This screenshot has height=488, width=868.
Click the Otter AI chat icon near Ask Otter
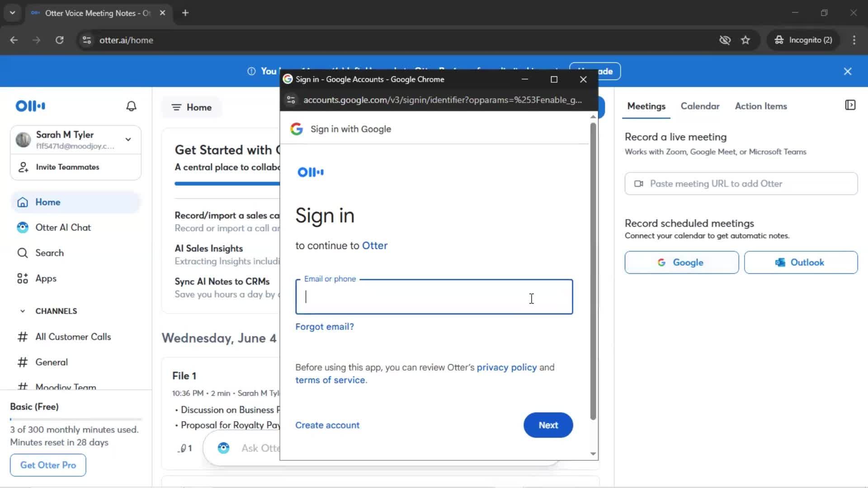tap(223, 448)
